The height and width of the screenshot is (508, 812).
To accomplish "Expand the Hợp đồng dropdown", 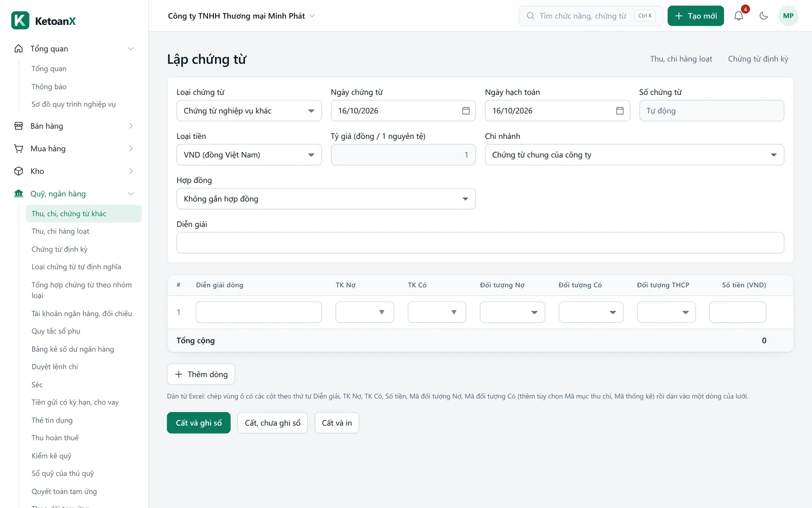I will pyautogui.click(x=326, y=199).
